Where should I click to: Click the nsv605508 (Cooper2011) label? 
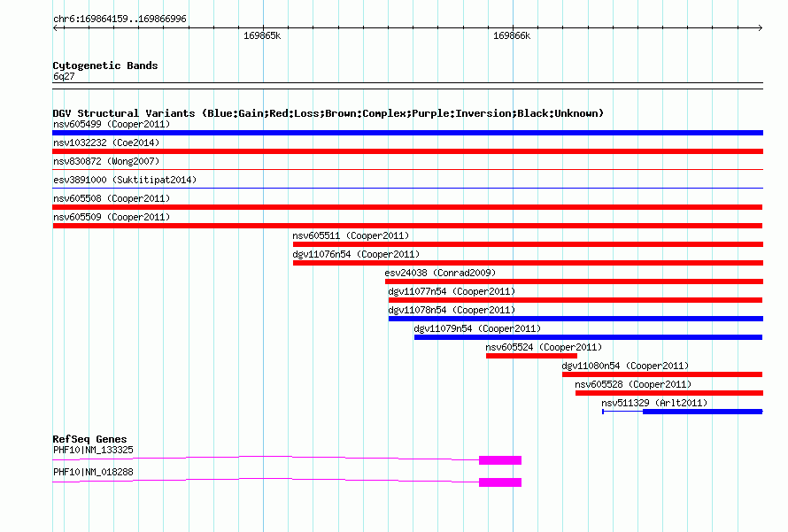coord(112,198)
